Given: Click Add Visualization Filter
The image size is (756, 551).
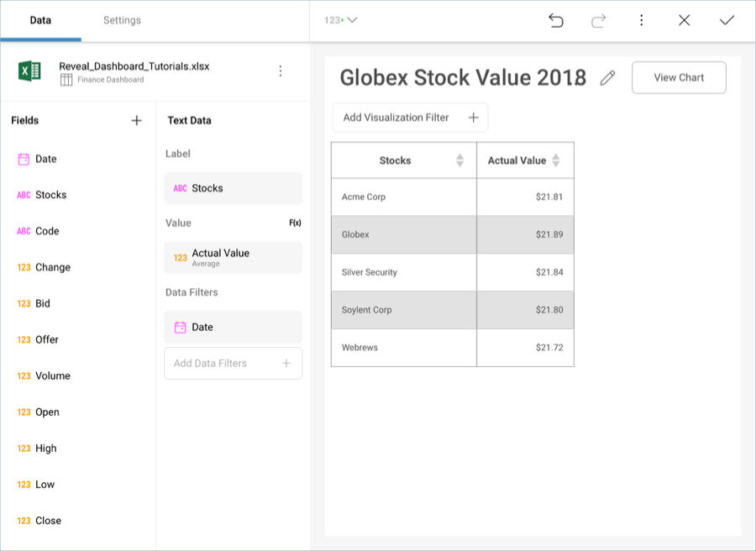Looking at the screenshot, I should (x=410, y=118).
